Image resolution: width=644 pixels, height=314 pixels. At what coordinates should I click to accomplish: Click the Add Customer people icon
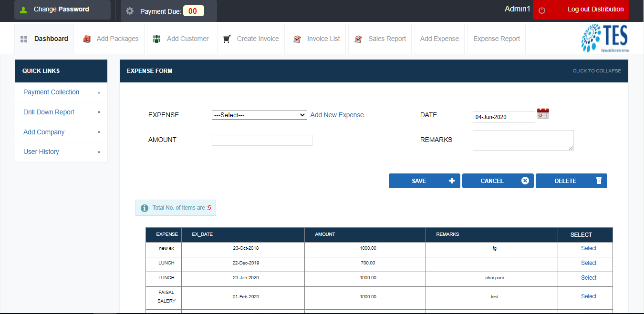click(x=156, y=39)
